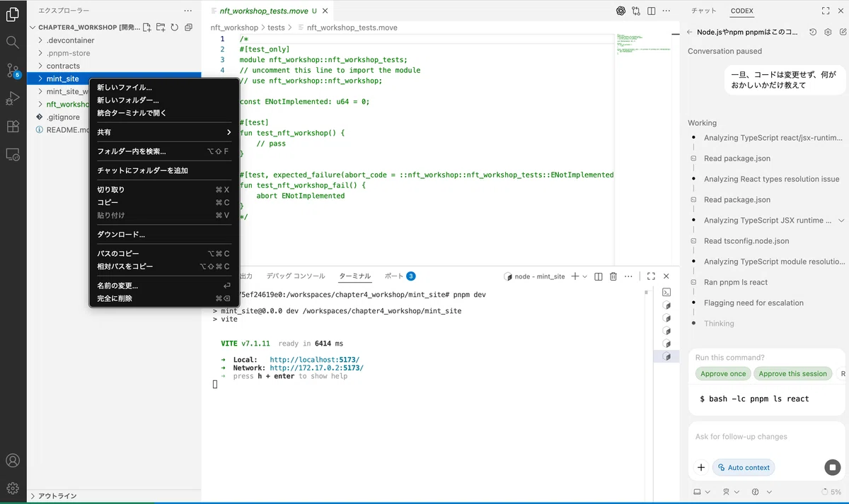Kill the terminal with trash icon
Viewport: 849px width, 504px height.
pyautogui.click(x=613, y=276)
